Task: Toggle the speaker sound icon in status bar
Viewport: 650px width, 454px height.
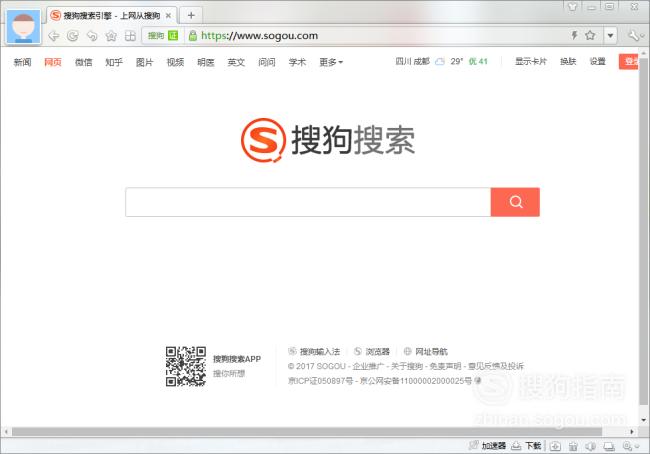Action: coord(591,446)
